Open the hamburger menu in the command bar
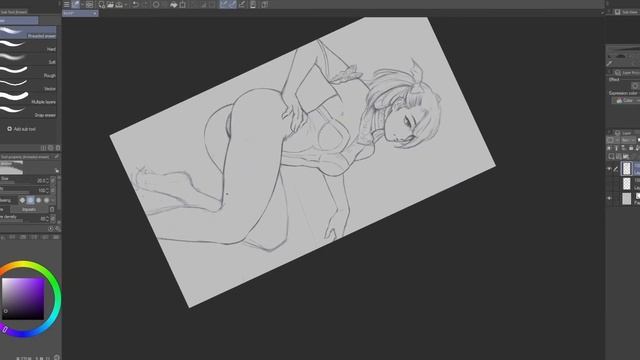 tap(67, 4)
